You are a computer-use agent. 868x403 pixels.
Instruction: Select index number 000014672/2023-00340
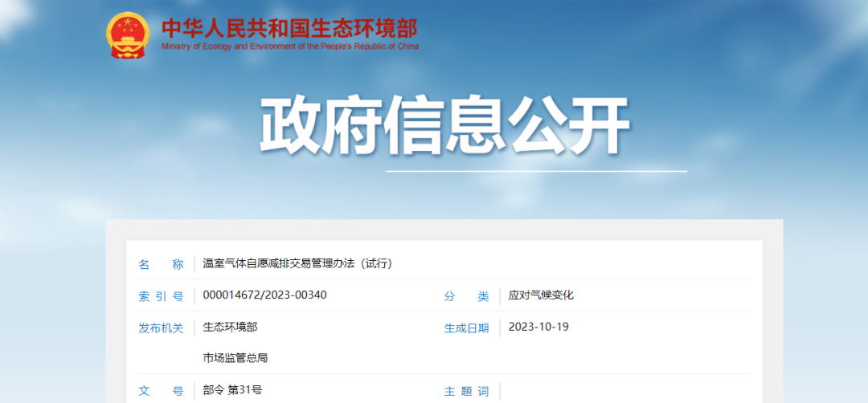[264, 295]
